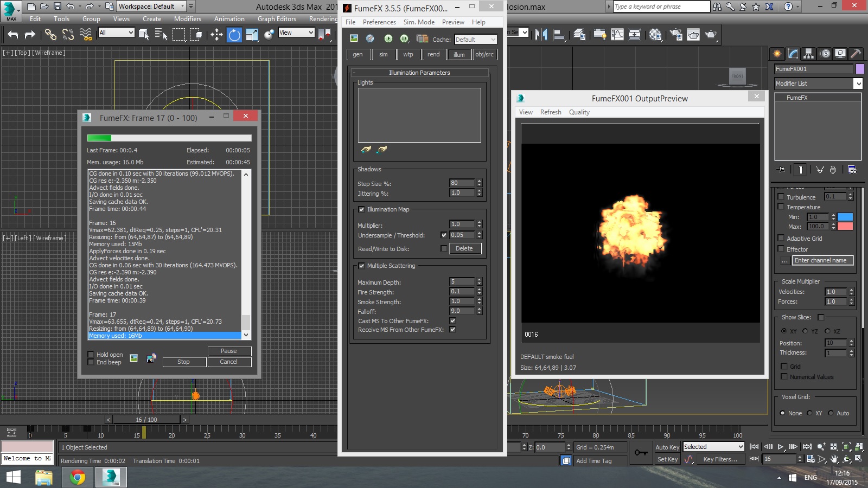Open the selection filter All dropdown

pyautogui.click(x=116, y=33)
